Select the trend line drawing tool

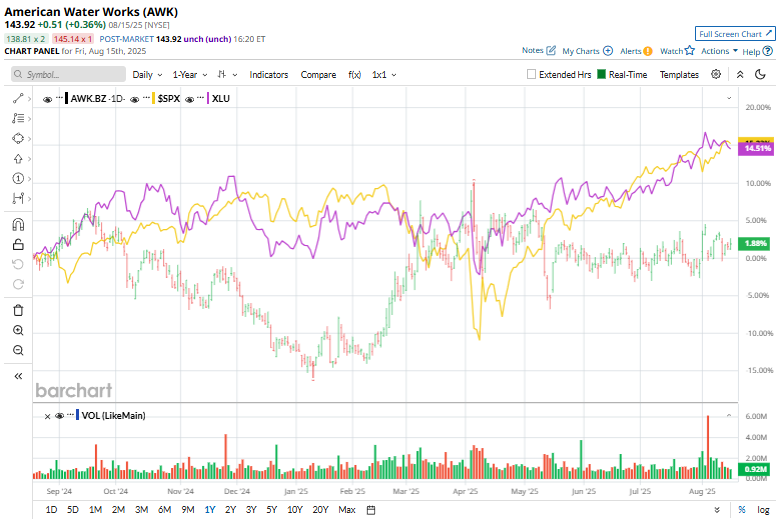[18, 98]
